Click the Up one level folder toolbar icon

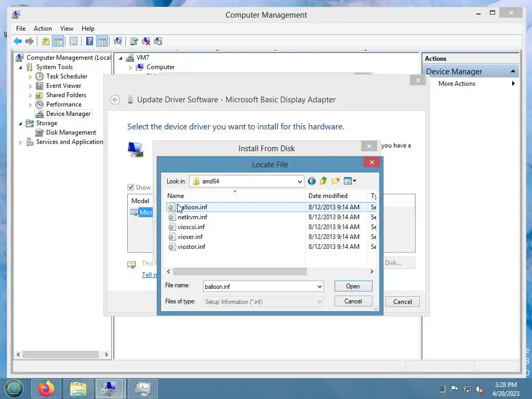pyautogui.click(x=46, y=42)
